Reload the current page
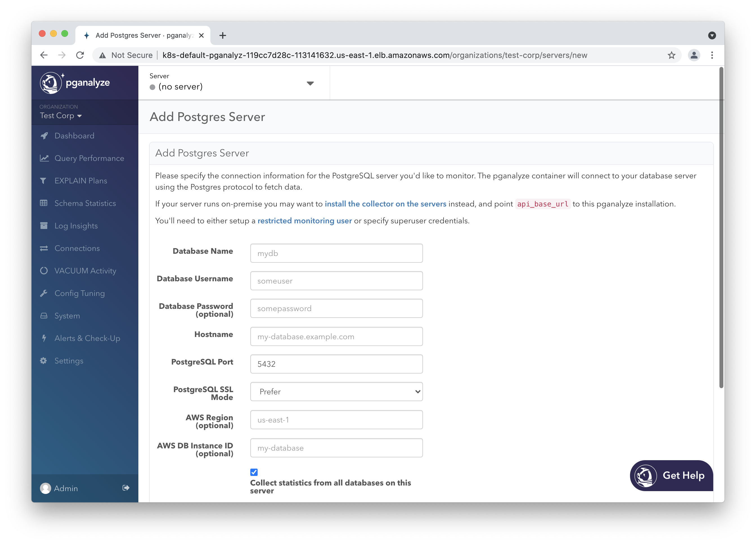Viewport: 756px width, 544px height. pyautogui.click(x=80, y=55)
